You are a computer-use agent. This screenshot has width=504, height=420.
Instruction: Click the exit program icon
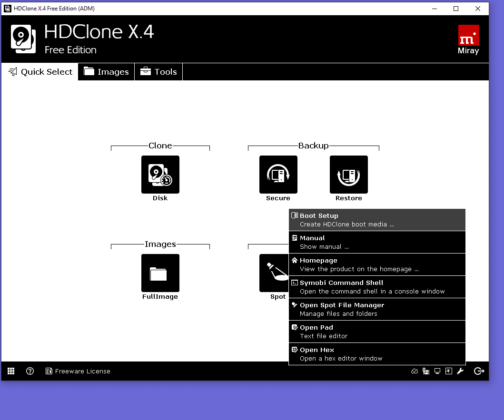pyautogui.click(x=479, y=371)
